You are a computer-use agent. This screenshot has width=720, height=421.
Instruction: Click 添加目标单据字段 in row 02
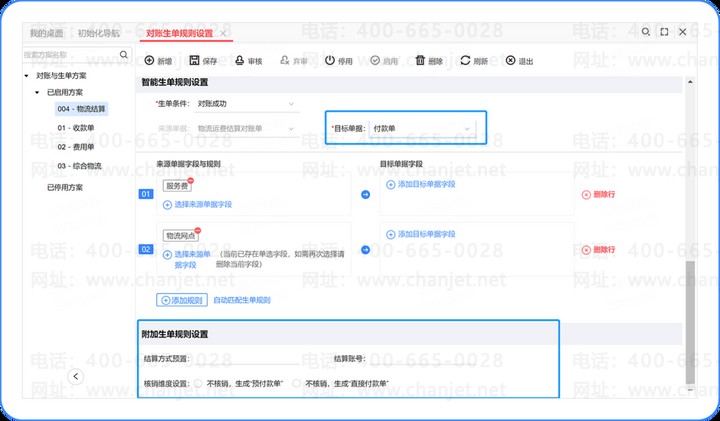pyautogui.click(x=421, y=234)
